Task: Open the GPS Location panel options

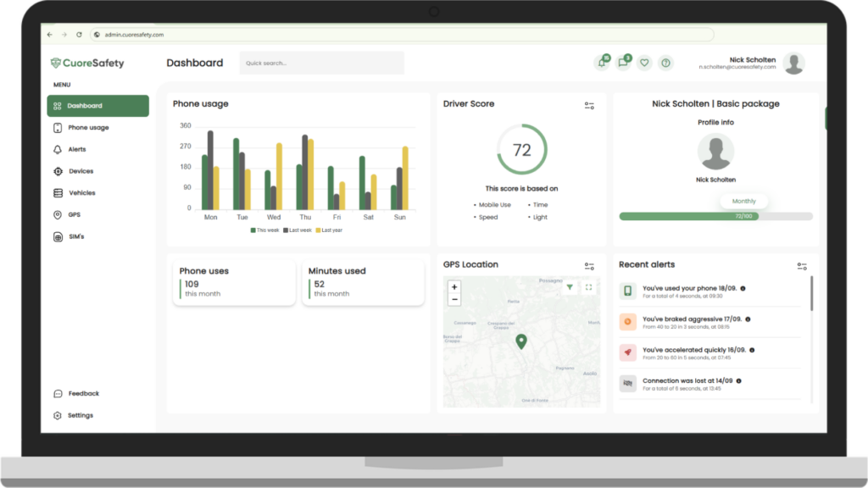Action: coord(589,266)
